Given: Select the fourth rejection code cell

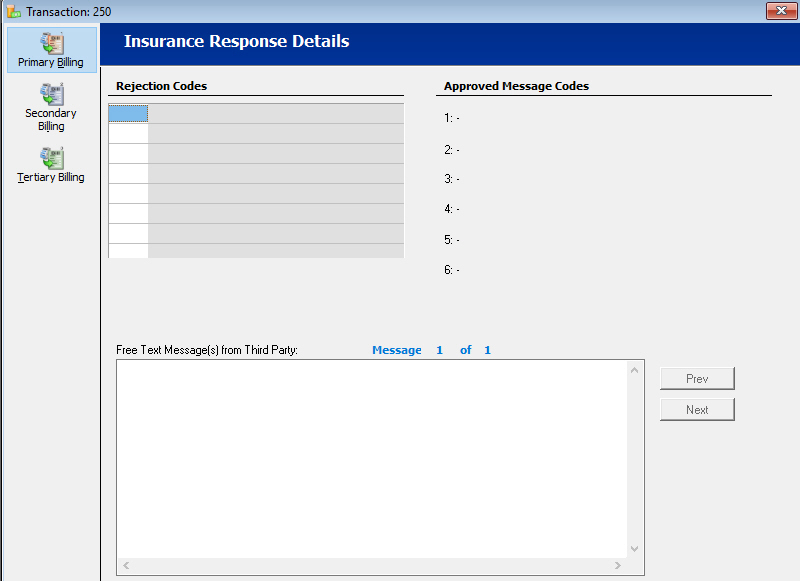Looking at the screenshot, I should (128, 174).
